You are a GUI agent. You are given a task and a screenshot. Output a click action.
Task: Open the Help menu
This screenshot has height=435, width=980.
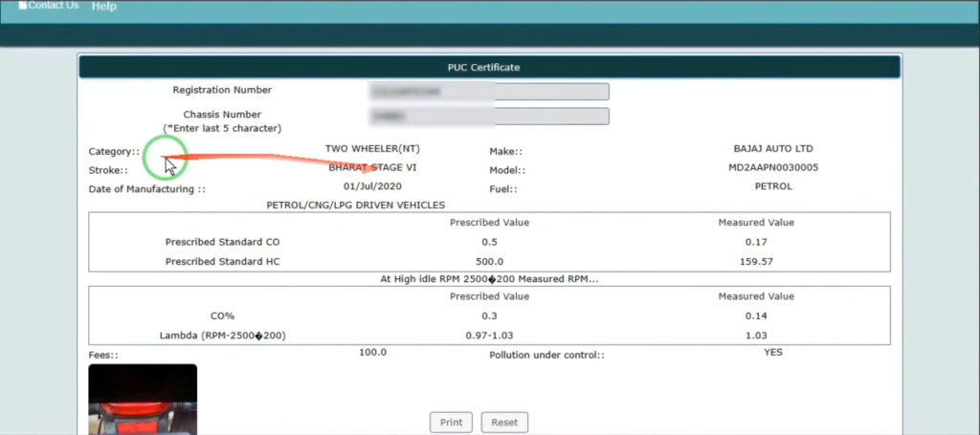tap(103, 6)
